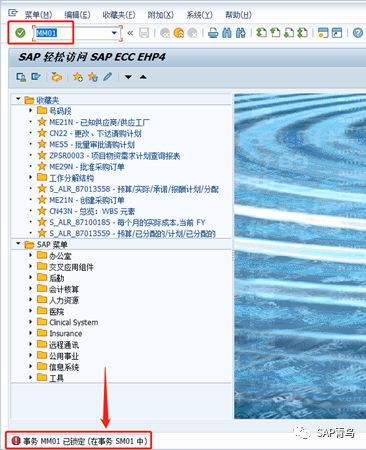Image resolution: width=366 pixels, height=450 pixels.
Task: Open the Help question mark icon
Action: 358,33
